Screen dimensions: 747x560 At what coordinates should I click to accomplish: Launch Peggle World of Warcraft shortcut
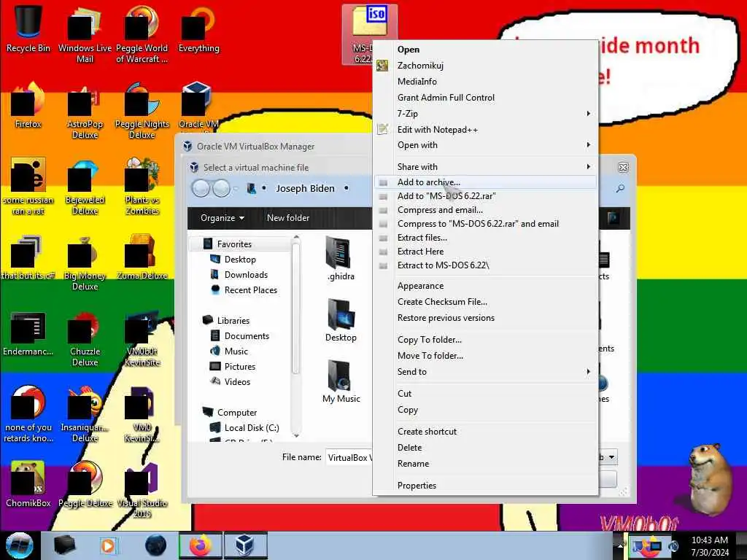(x=142, y=34)
